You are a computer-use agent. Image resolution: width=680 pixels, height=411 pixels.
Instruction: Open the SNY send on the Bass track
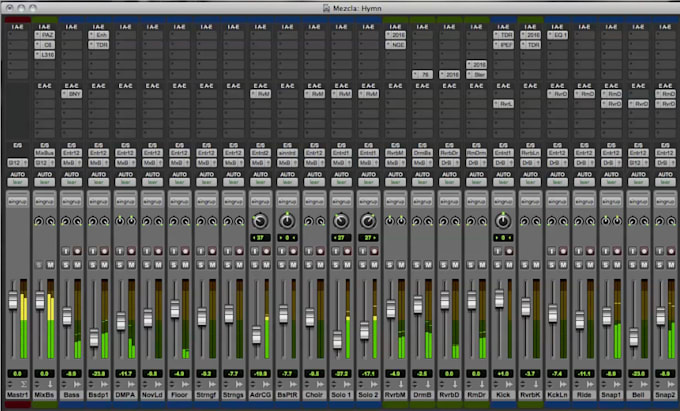tap(72, 94)
